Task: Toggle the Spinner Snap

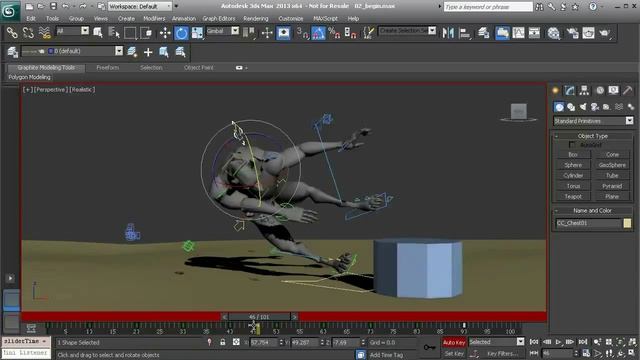Action: point(351,33)
